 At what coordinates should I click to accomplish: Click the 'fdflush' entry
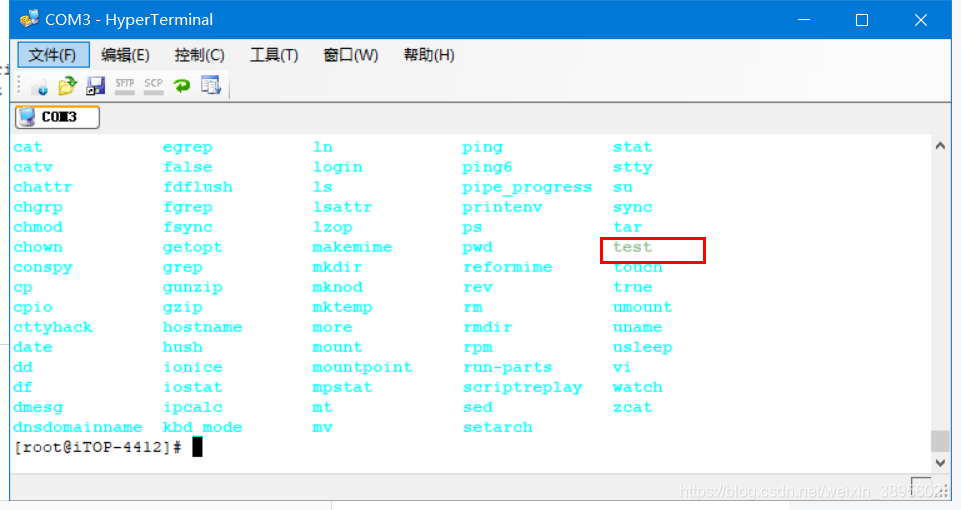coord(197,187)
